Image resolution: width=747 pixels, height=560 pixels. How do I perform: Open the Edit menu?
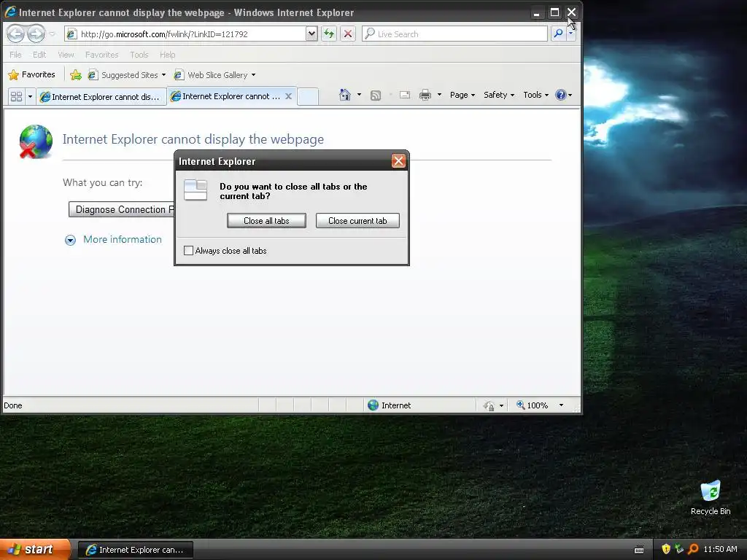coord(39,55)
